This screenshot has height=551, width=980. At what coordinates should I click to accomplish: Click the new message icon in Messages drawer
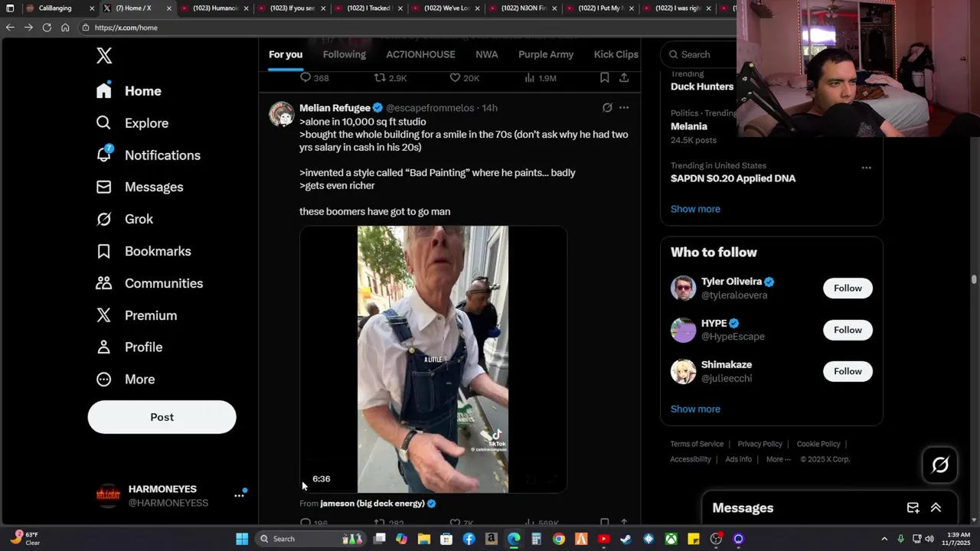[913, 508]
